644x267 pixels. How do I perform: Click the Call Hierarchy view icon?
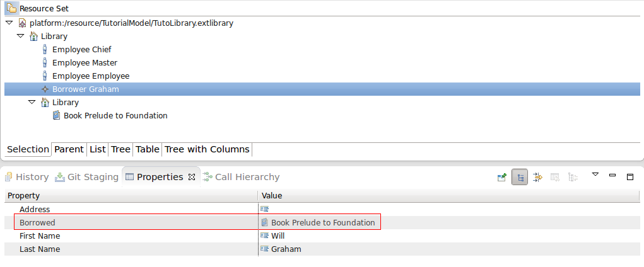coord(208,177)
